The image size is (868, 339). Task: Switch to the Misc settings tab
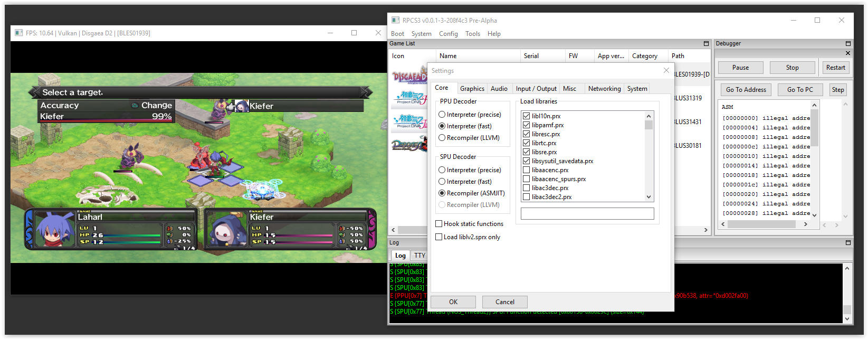pos(569,89)
